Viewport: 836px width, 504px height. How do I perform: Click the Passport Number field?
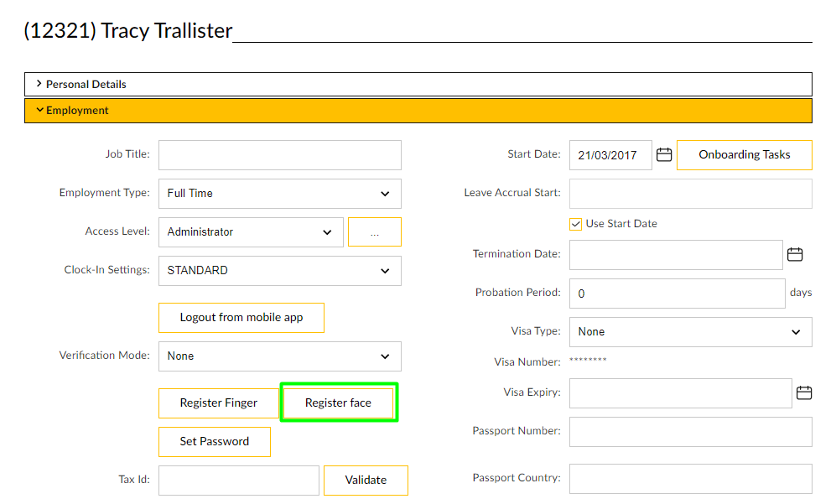tap(690, 432)
